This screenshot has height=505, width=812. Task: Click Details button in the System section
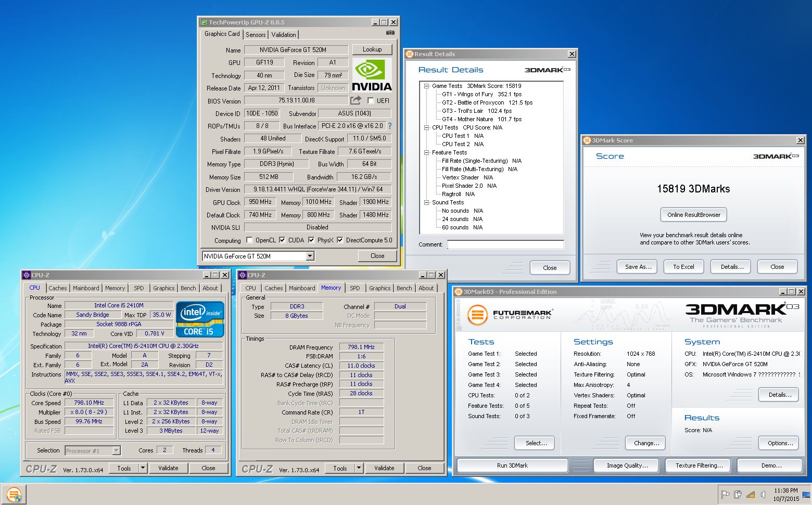(x=780, y=395)
